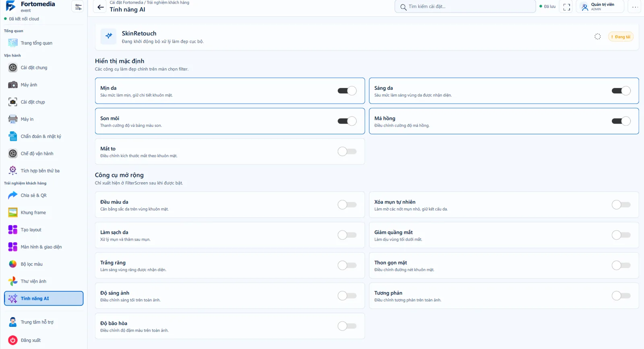Enable the Làm sạch da toggle
This screenshot has height=349, width=644.
(x=347, y=235)
